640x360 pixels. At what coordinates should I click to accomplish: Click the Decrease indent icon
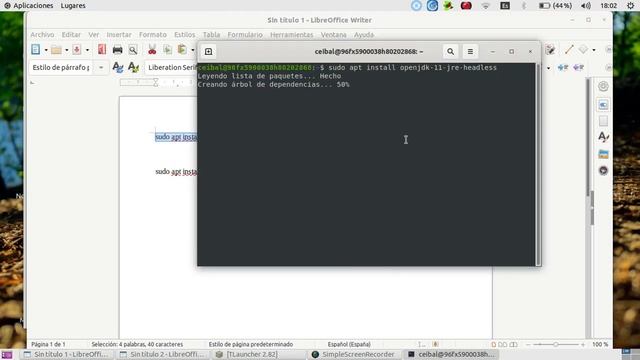click(x=578, y=67)
